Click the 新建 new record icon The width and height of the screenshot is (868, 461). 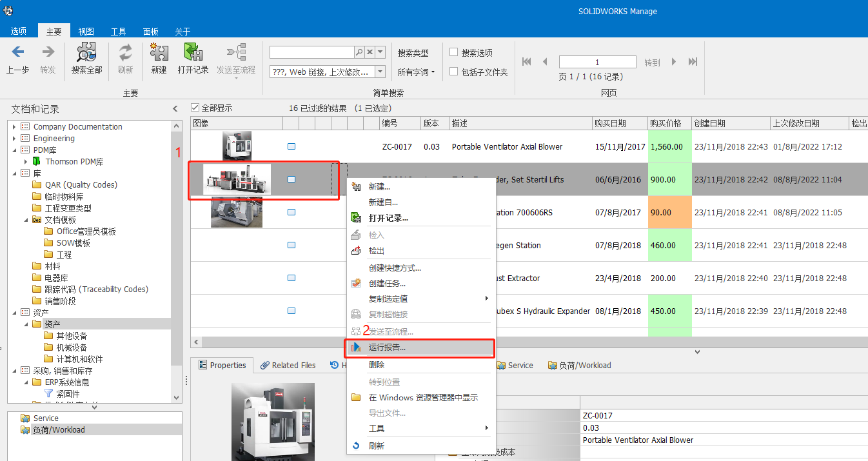coord(159,53)
